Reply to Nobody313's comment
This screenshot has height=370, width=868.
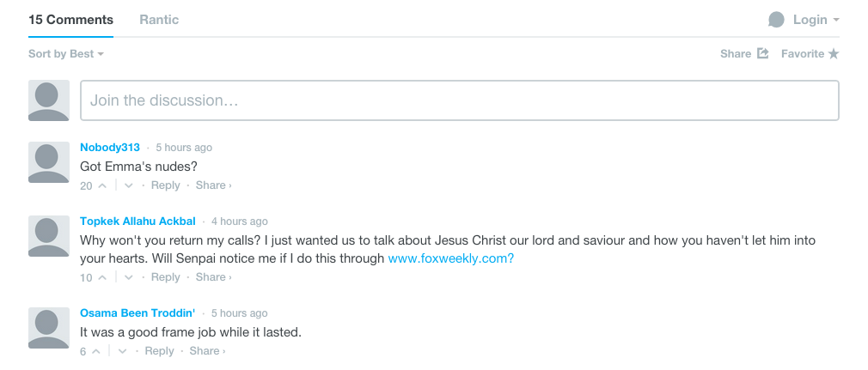(166, 185)
